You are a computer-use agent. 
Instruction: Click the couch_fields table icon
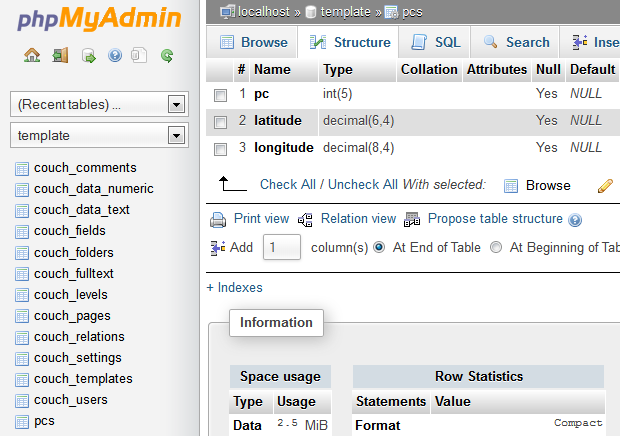(x=22, y=232)
